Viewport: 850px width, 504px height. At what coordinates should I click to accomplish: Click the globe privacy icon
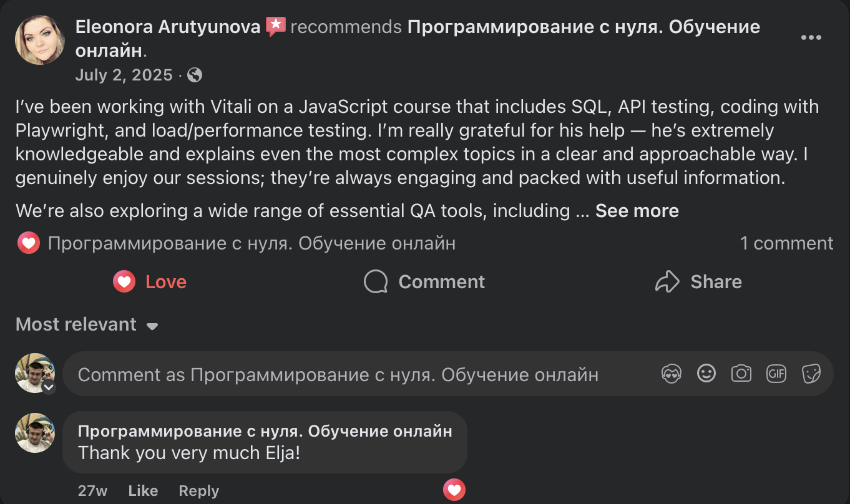[194, 75]
